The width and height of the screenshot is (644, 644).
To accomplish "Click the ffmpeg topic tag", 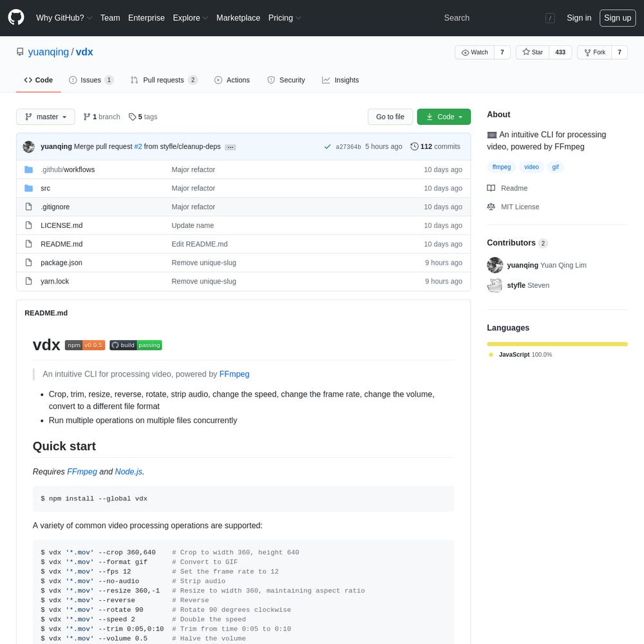I will [x=502, y=167].
